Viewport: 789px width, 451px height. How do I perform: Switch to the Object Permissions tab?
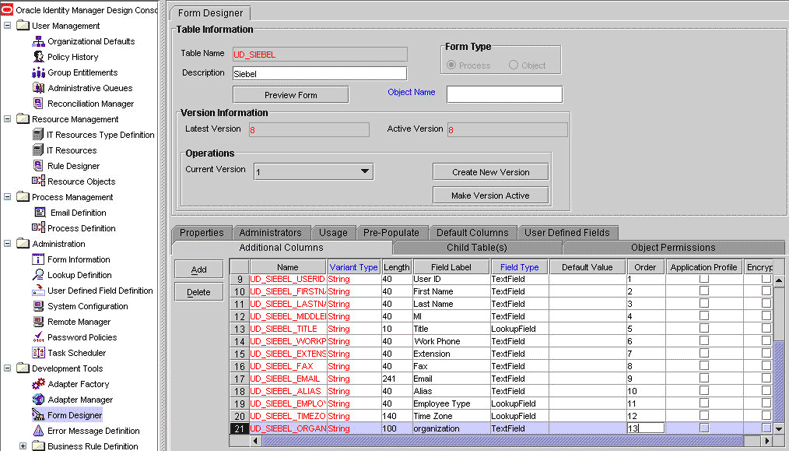[x=673, y=247]
